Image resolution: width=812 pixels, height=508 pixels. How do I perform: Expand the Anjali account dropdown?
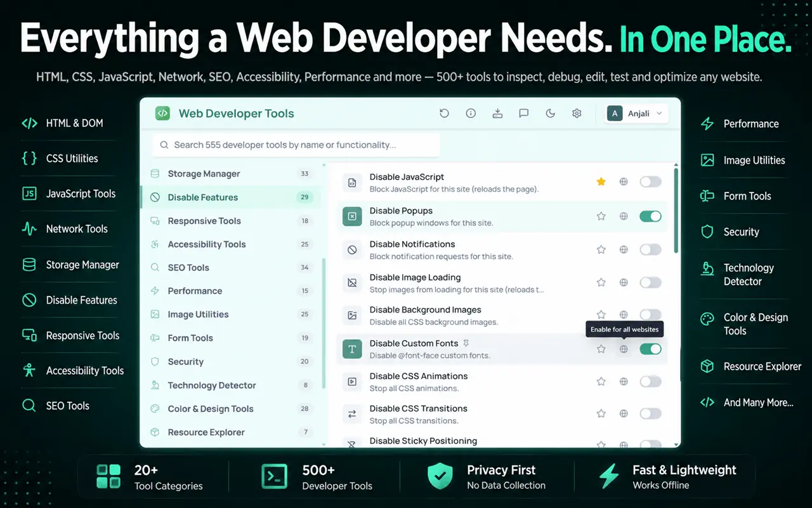coord(636,114)
